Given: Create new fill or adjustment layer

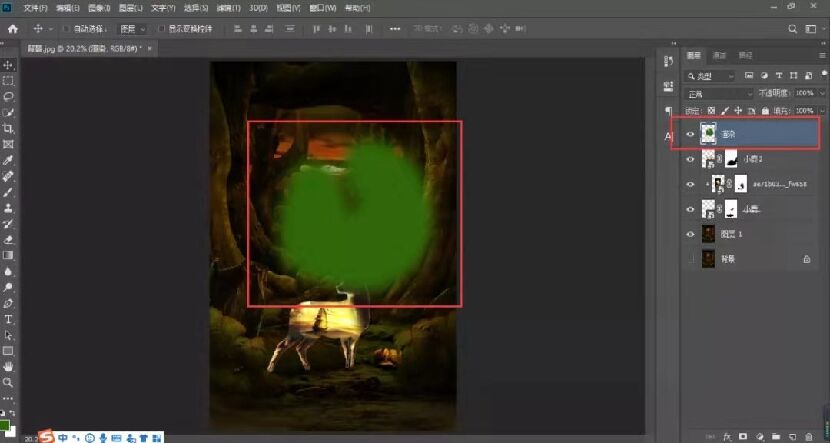Looking at the screenshot, I should 760,437.
